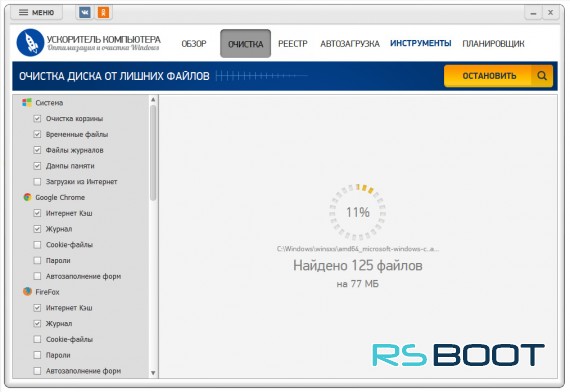
Task: Click the Google Chrome browser icon
Action: (x=27, y=197)
